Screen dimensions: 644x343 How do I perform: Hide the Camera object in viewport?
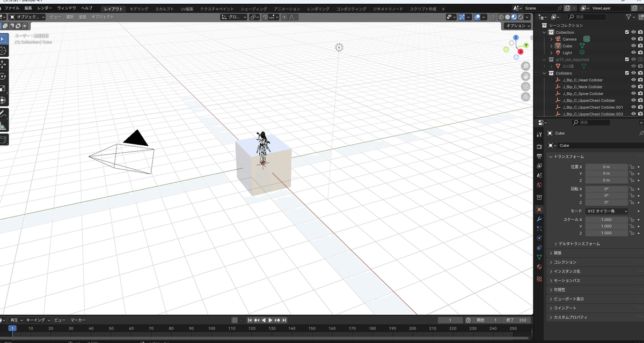point(634,39)
